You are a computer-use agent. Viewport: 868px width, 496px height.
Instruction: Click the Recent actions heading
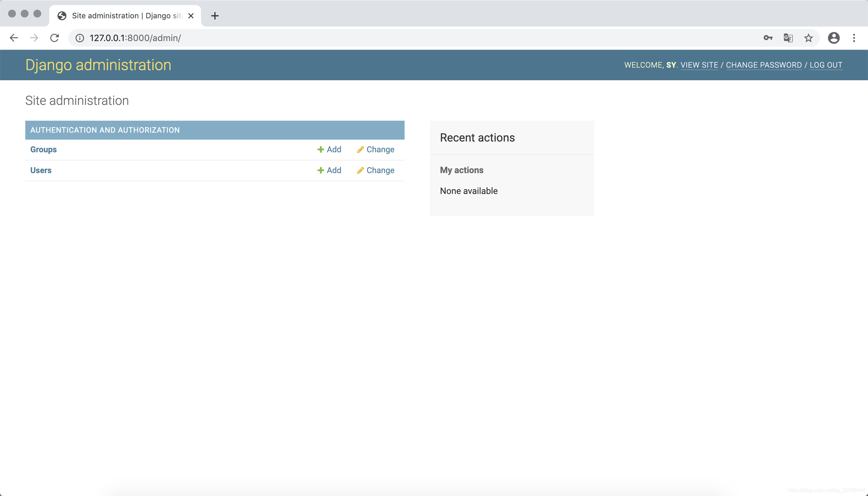tap(477, 138)
